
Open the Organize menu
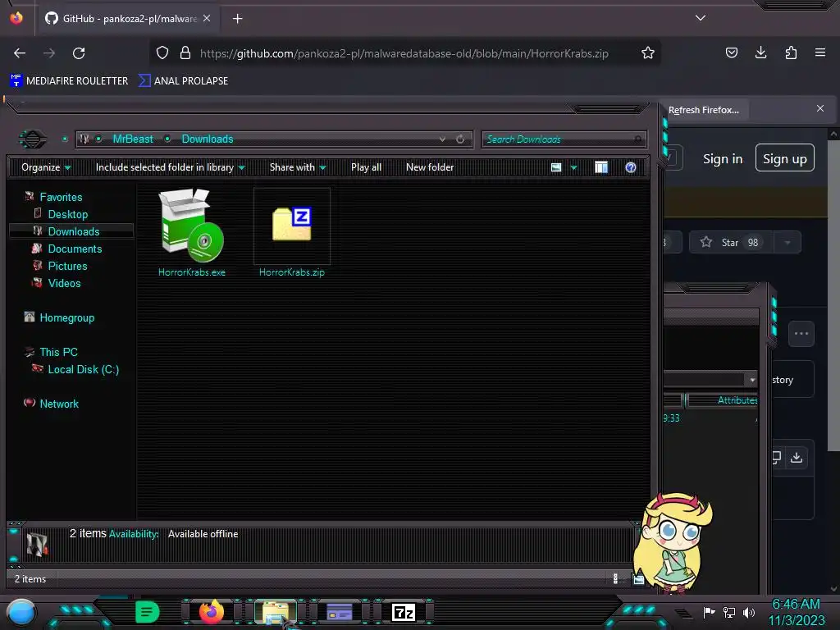point(46,167)
